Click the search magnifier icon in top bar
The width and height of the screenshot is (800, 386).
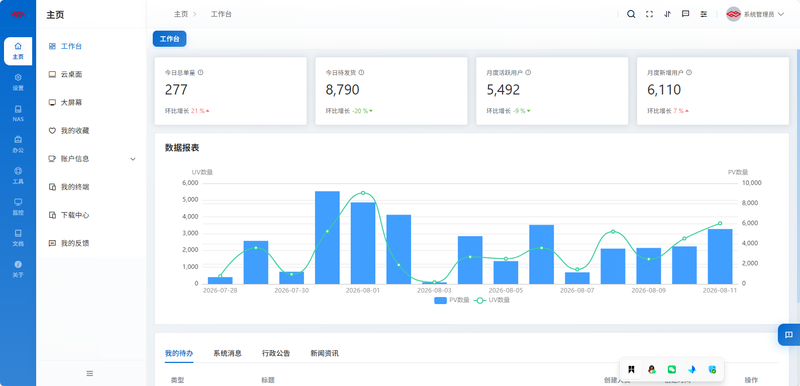631,14
